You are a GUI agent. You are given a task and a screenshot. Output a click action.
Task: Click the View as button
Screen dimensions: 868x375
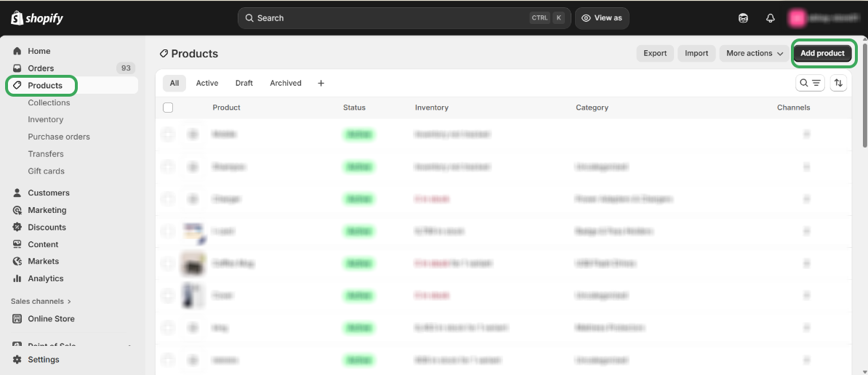tap(602, 18)
